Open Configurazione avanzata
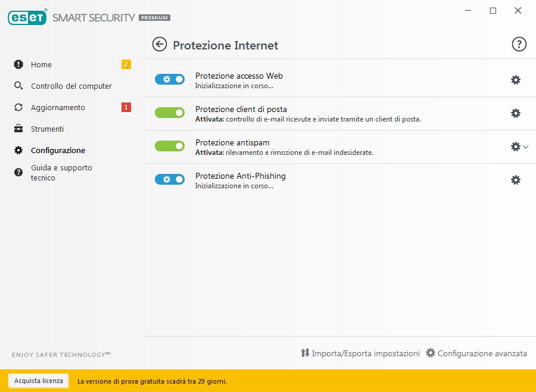The image size is (536, 392). coord(476,353)
